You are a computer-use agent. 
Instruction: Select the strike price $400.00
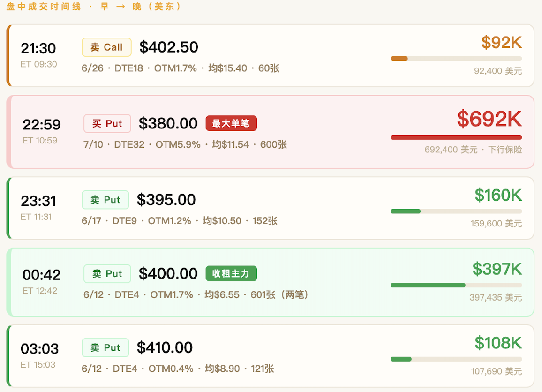tap(168, 274)
